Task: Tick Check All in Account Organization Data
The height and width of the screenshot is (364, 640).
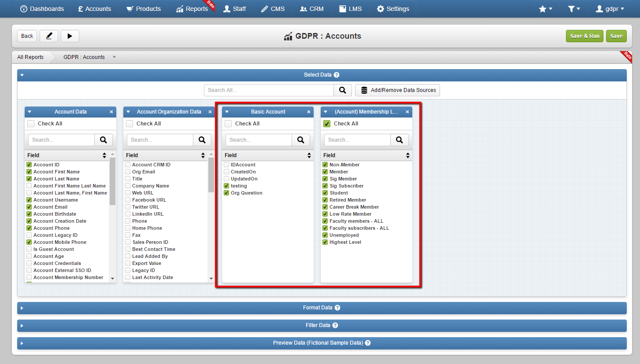Action: pyautogui.click(x=129, y=124)
